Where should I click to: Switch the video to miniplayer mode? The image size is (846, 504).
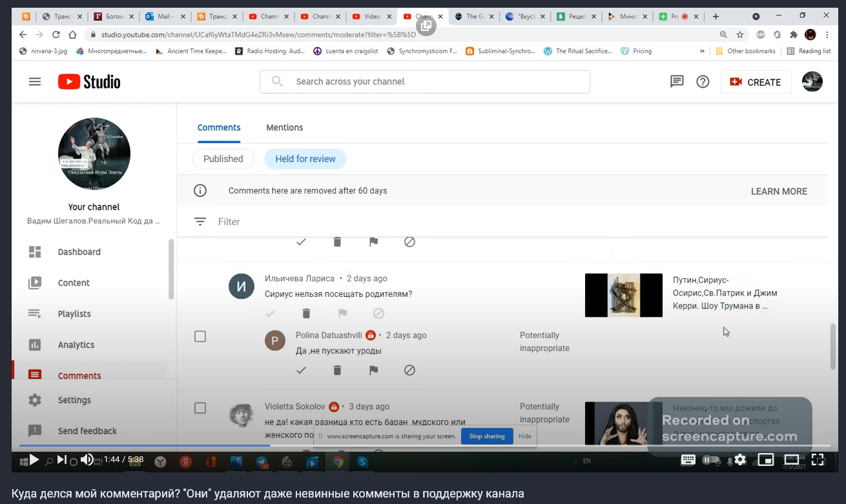766,459
